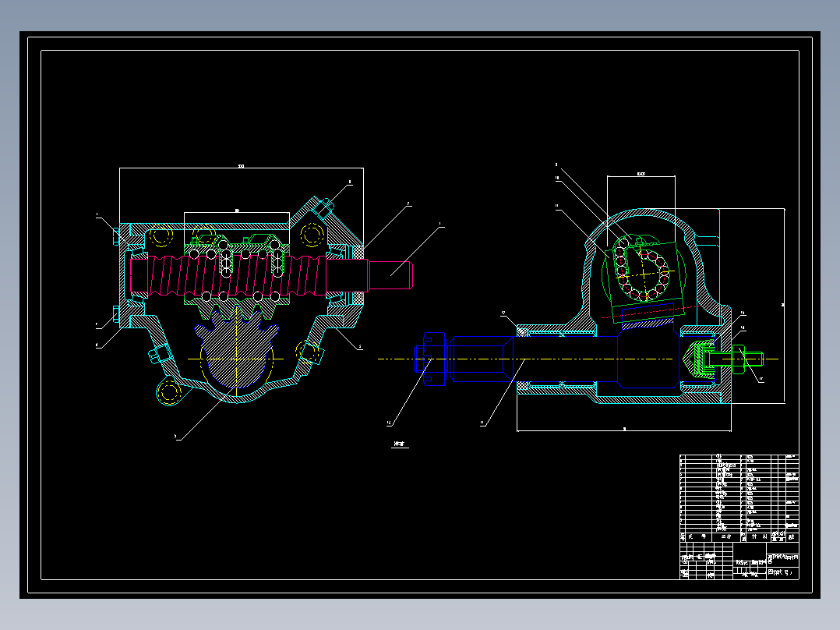840x630 pixels.
Task: Select the dimension text above right view housing
Action: tap(641, 174)
